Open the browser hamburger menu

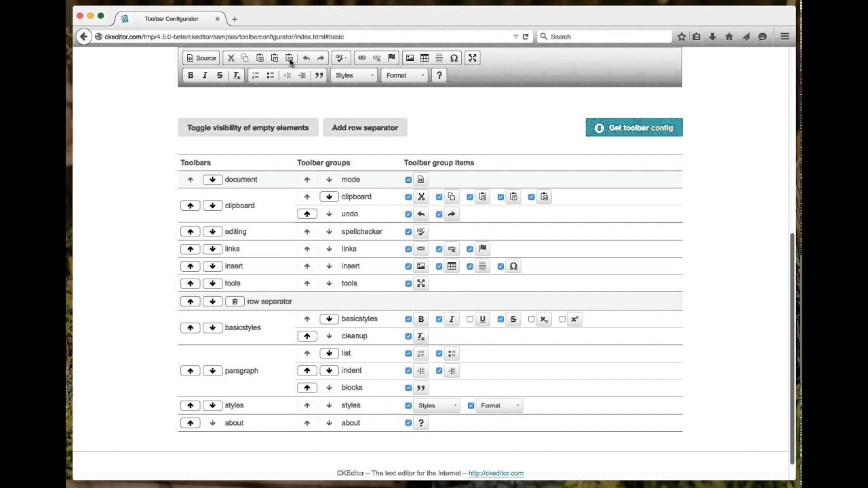tap(785, 37)
